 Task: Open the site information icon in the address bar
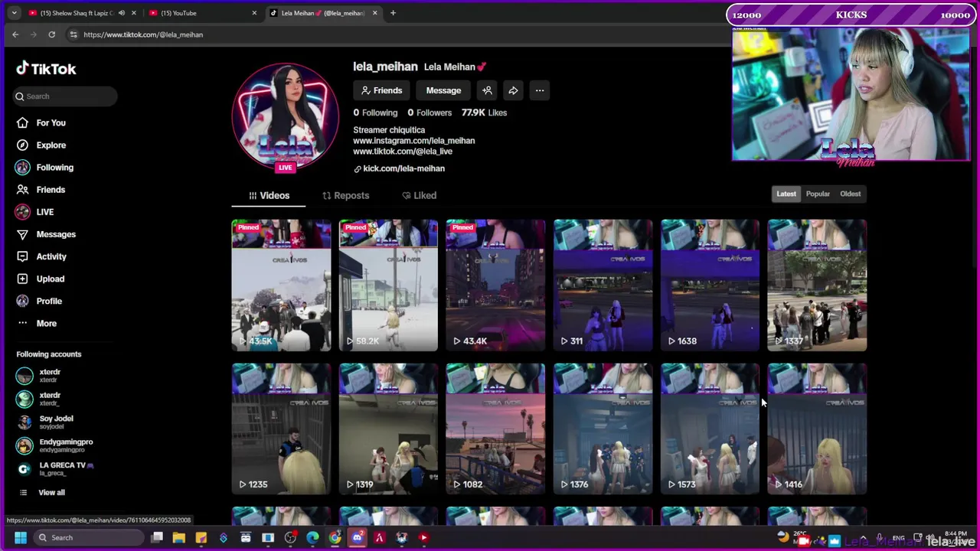pyautogui.click(x=73, y=34)
